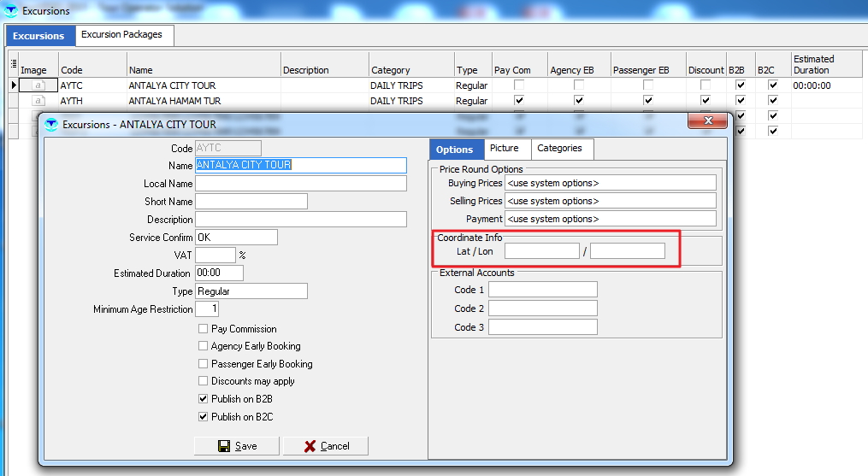The image size is (868, 476).
Task: Open Buying Prices round option dropdown
Action: click(610, 183)
